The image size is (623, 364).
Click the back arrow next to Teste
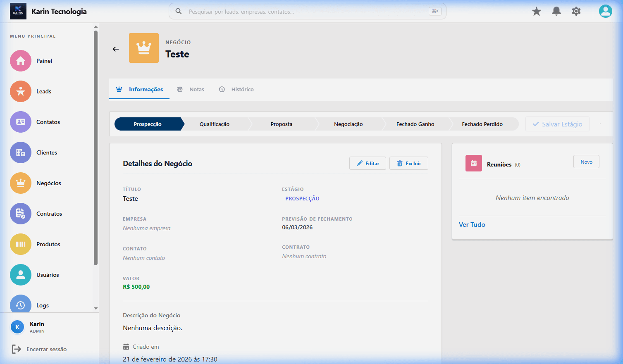pos(116,49)
